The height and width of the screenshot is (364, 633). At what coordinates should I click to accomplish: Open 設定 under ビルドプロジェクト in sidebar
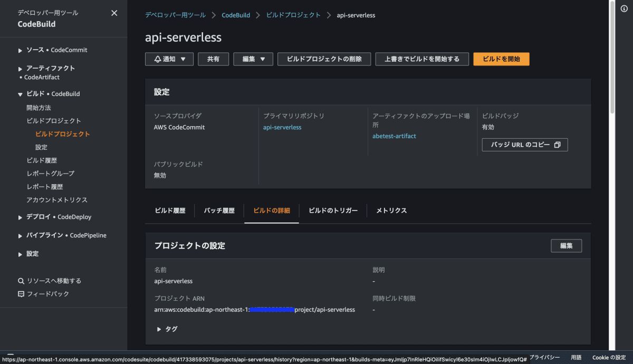point(41,147)
